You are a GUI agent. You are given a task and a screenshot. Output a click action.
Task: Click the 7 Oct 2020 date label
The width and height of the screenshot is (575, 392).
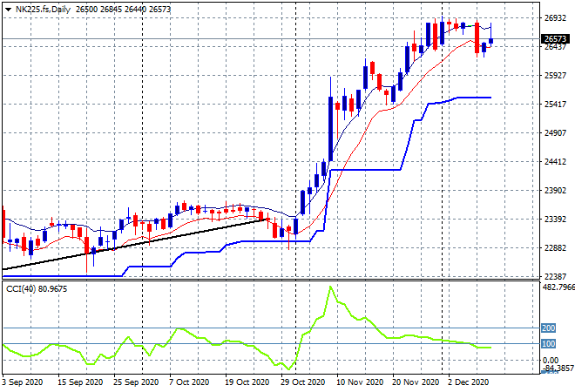tap(189, 382)
